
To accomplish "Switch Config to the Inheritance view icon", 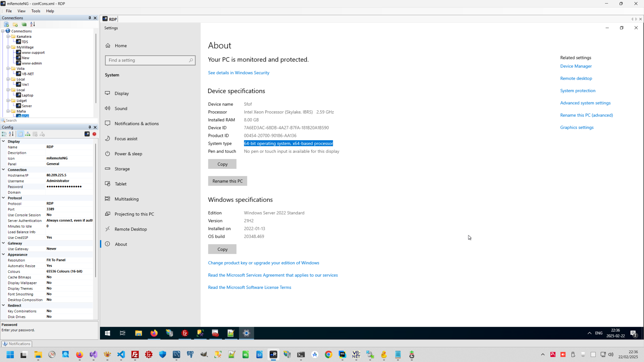I will [28, 134].
